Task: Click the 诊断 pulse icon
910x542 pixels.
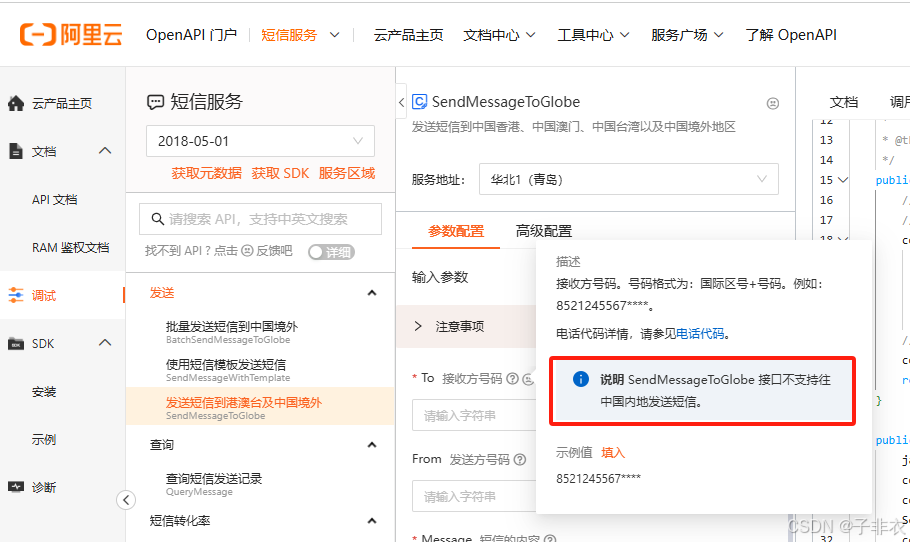Action: [x=16, y=487]
